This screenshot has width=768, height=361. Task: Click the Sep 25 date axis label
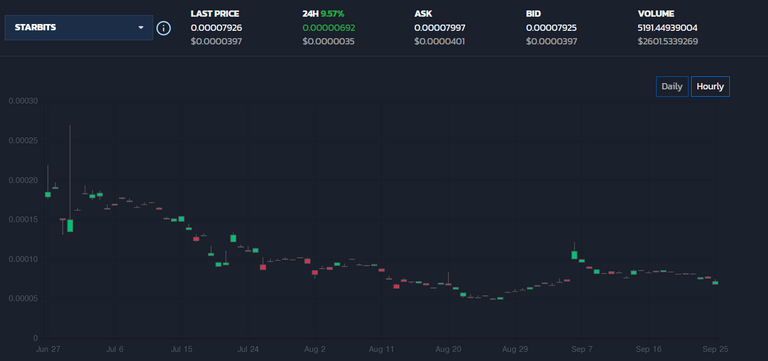pos(716,350)
